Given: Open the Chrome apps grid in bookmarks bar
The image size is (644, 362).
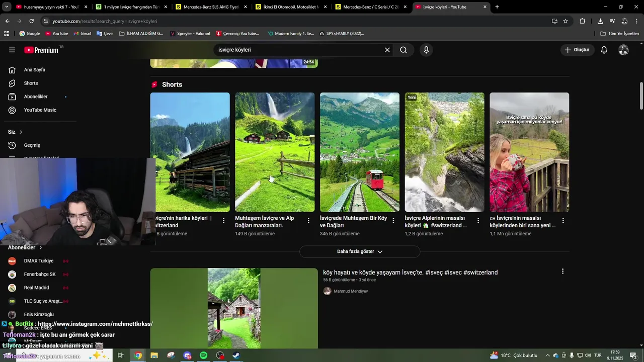Looking at the screenshot, I should point(7,33).
